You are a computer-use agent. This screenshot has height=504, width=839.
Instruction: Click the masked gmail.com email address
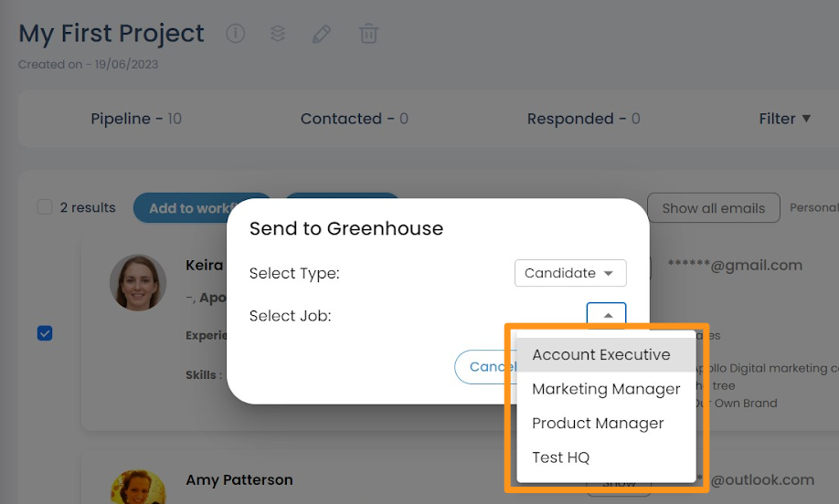point(735,265)
